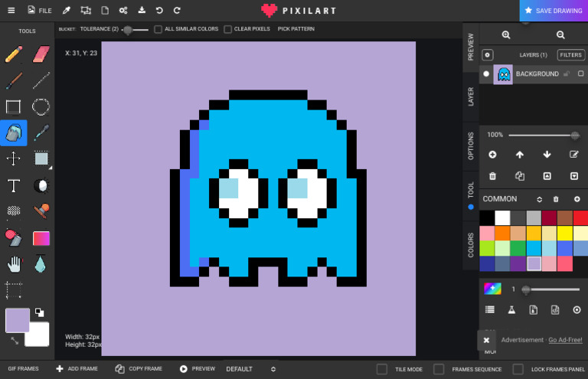This screenshot has height=379, width=588.
Task: Open the primary lavender color box
Action: click(18, 320)
